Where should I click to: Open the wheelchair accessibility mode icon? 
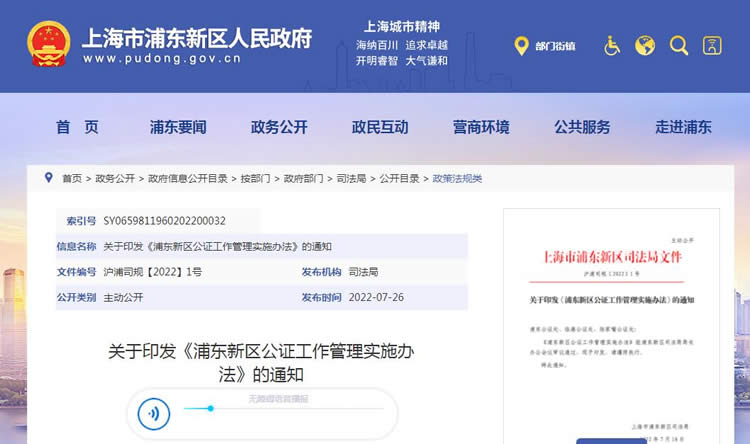coord(612,46)
